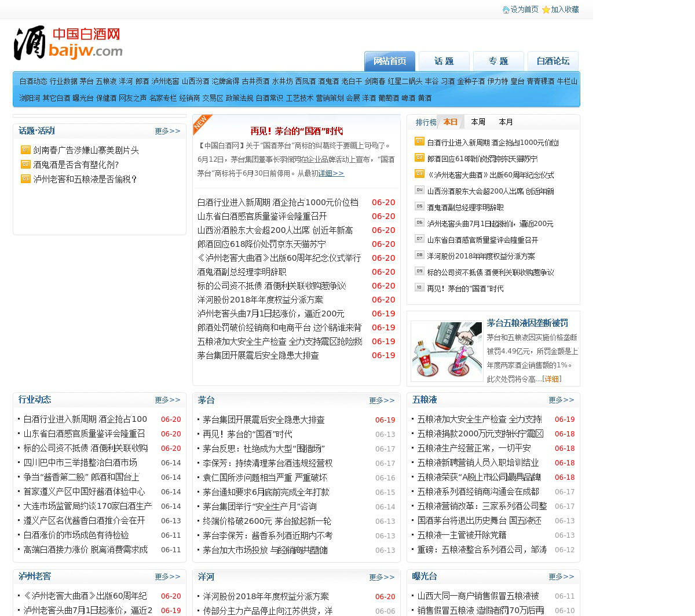
Task: Open 泸州老窖 item 《泸州老窖大曲酒》出版60周年纪
Action: point(85,596)
